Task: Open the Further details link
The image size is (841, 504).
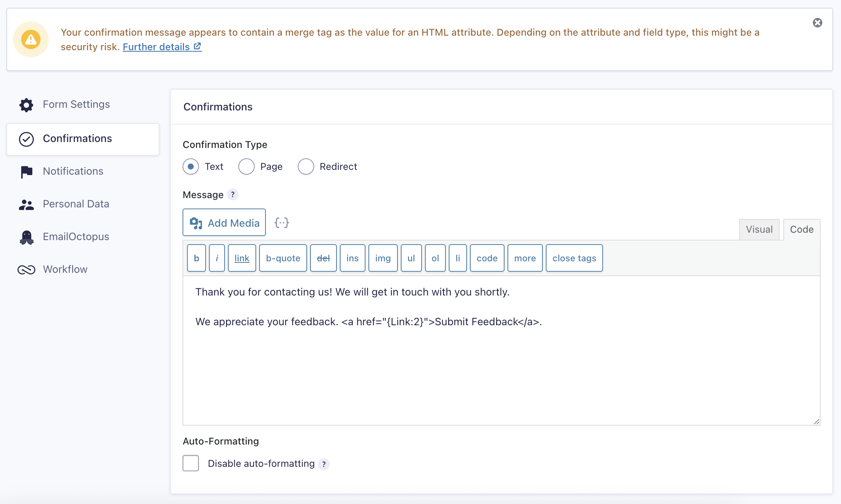Action: [162, 47]
